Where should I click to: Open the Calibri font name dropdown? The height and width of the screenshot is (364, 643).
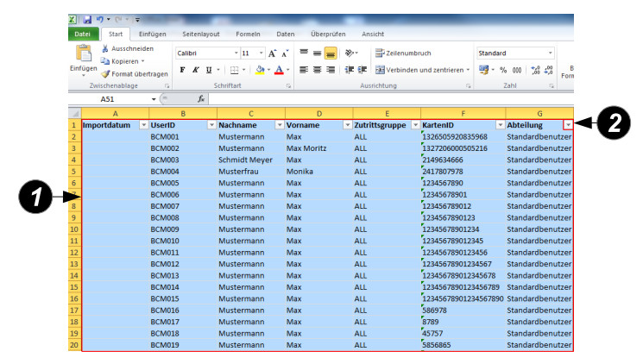tap(236, 53)
